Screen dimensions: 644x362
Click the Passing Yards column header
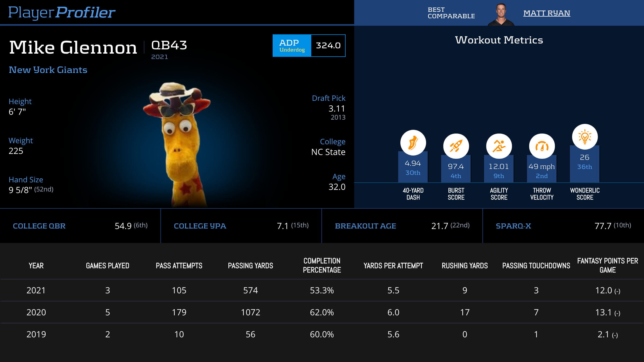point(250,266)
